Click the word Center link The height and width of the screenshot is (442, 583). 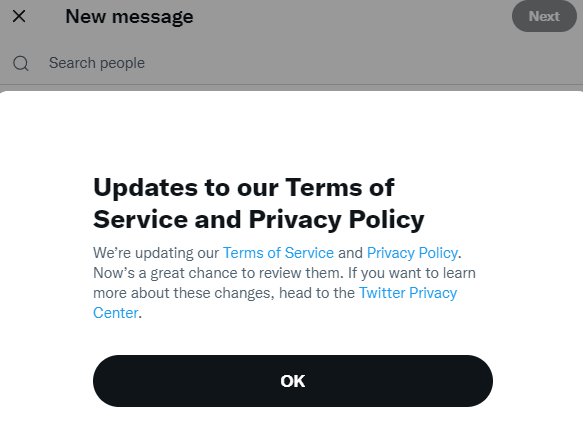point(116,313)
